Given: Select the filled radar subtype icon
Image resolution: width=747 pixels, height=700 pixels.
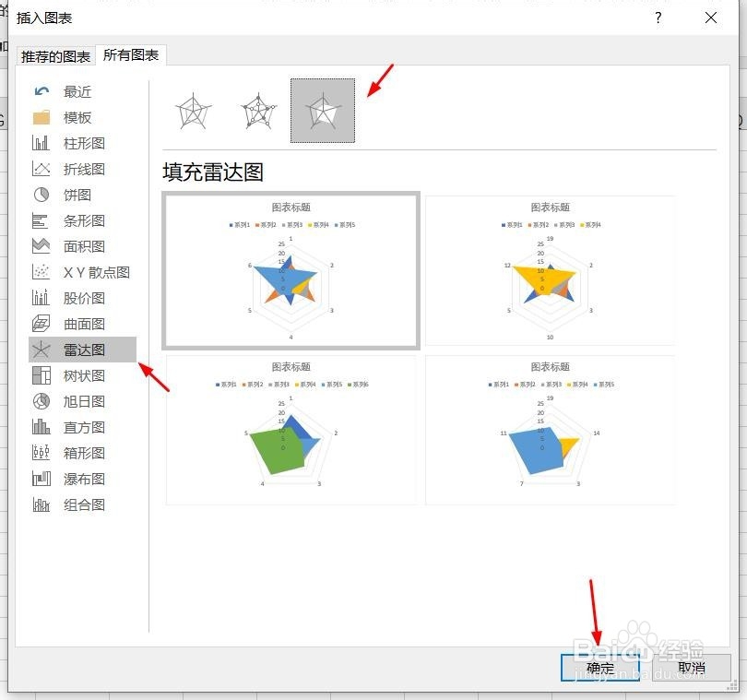Looking at the screenshot, I should (x=323, y=111).
